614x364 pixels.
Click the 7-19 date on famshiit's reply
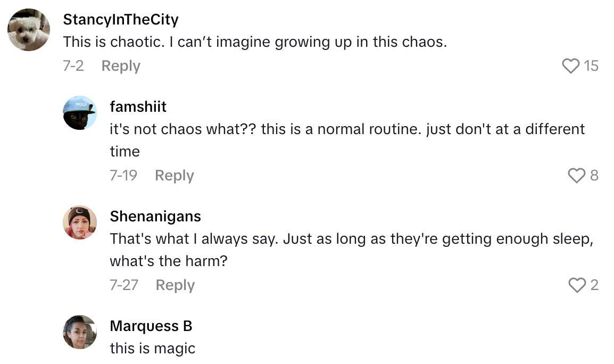[x=123, y=176]
